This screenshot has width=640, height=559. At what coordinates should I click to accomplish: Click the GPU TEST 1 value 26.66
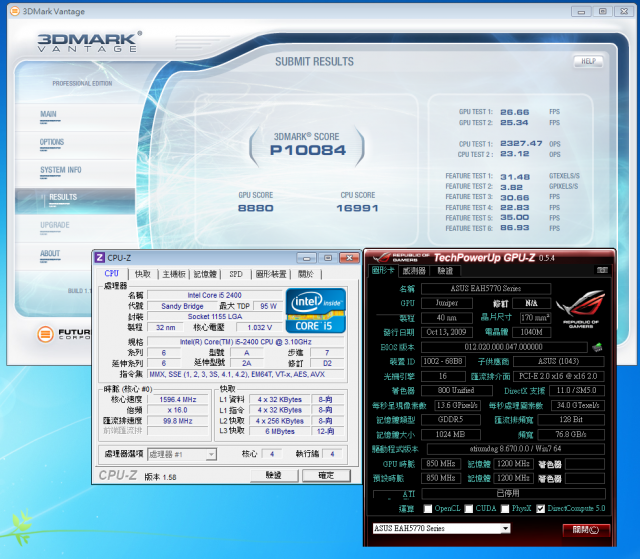pyautogui.click(x=514, y=112)
